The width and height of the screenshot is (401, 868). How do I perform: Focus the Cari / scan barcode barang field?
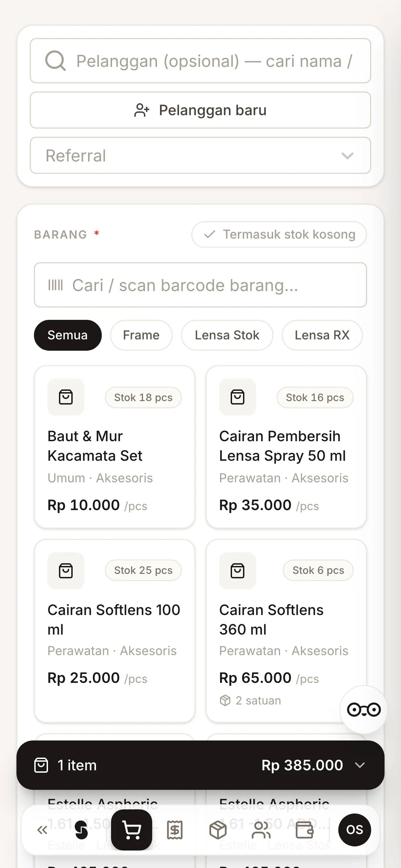200,285
